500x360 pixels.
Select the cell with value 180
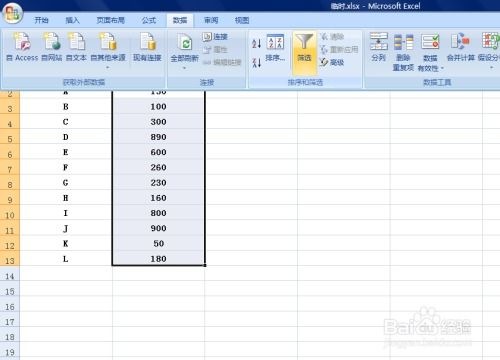pos(158,259)
